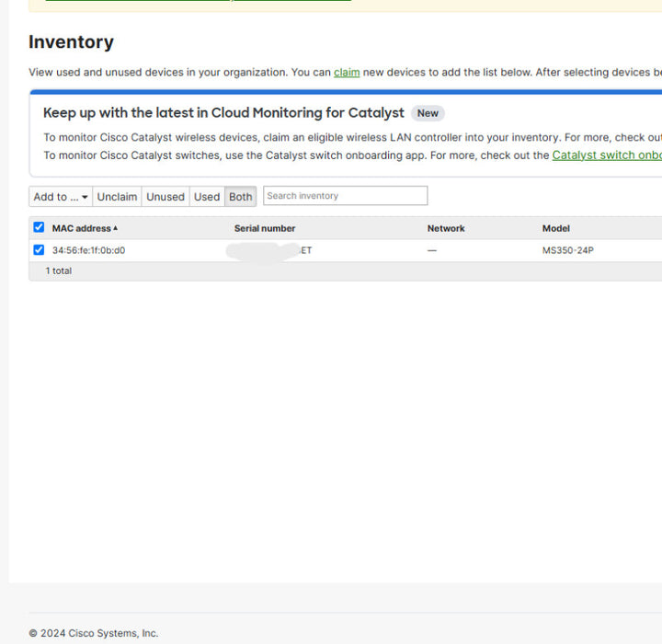Click the MS350-24P model cell
This screenshot has width=662, height=644.
(x=568, y=250)
